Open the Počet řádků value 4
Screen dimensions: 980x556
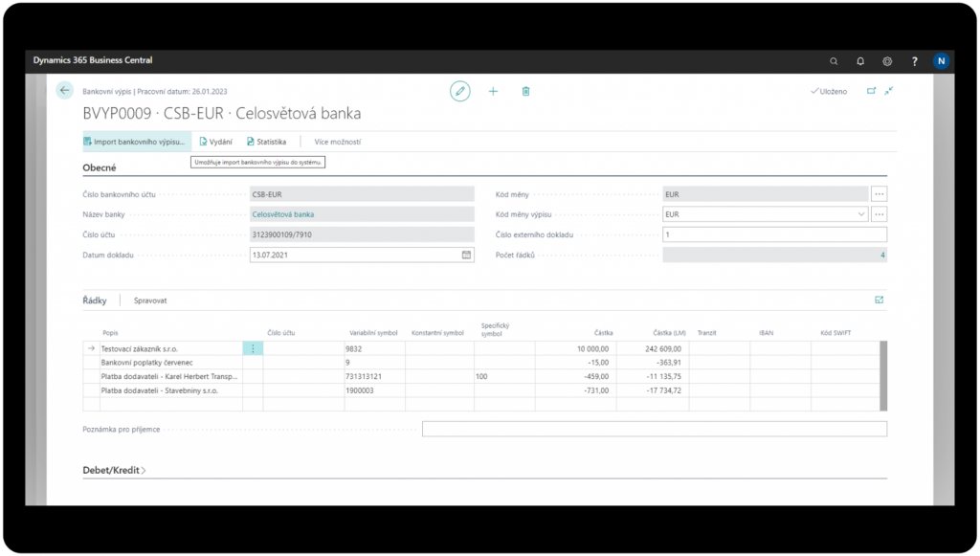pyautogui.click(x=882, y=255)
